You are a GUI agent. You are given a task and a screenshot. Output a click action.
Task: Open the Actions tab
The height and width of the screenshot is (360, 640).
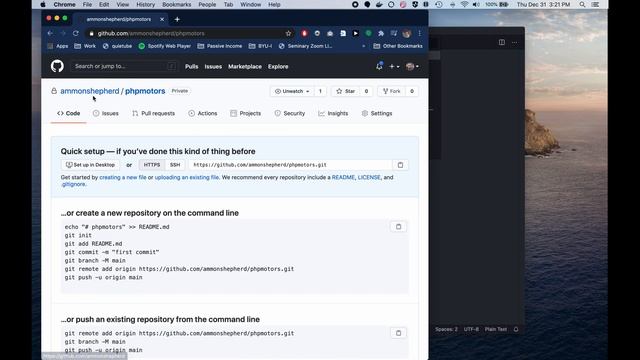pos(203,113)
